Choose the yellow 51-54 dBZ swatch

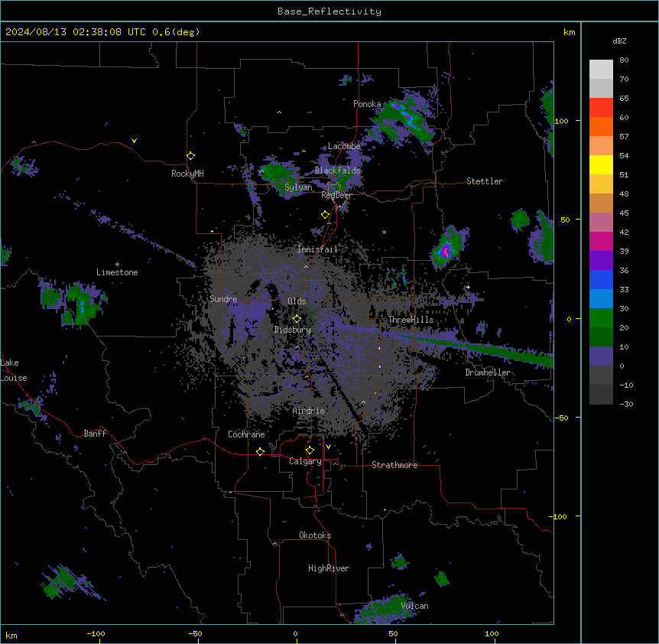(601, 164)
